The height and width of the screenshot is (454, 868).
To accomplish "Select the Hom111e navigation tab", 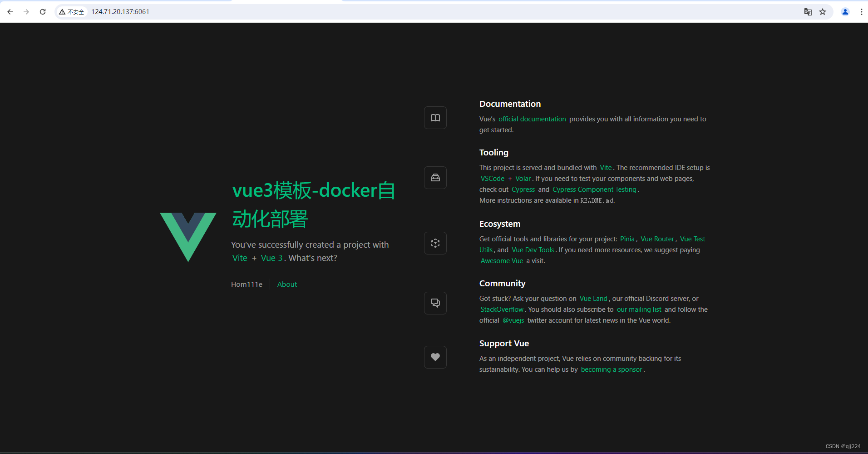I will coord(247,284).
